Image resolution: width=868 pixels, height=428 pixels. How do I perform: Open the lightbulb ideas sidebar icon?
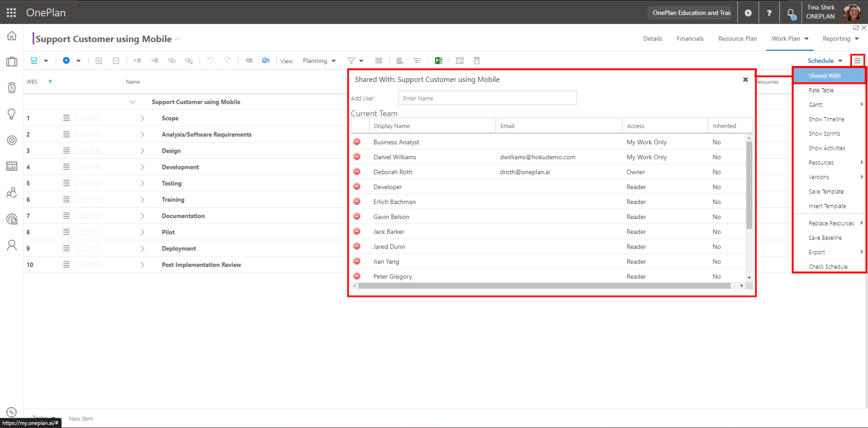[12, 114]
